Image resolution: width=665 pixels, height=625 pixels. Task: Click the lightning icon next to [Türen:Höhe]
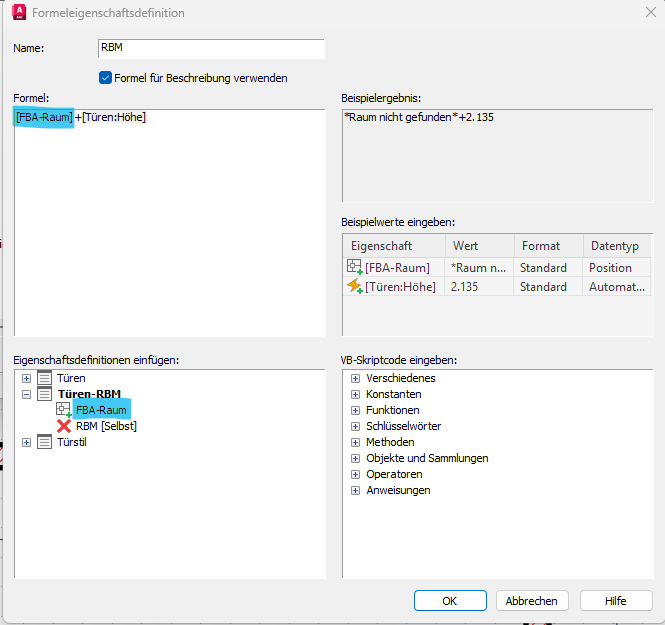click(x=354, y=286)
